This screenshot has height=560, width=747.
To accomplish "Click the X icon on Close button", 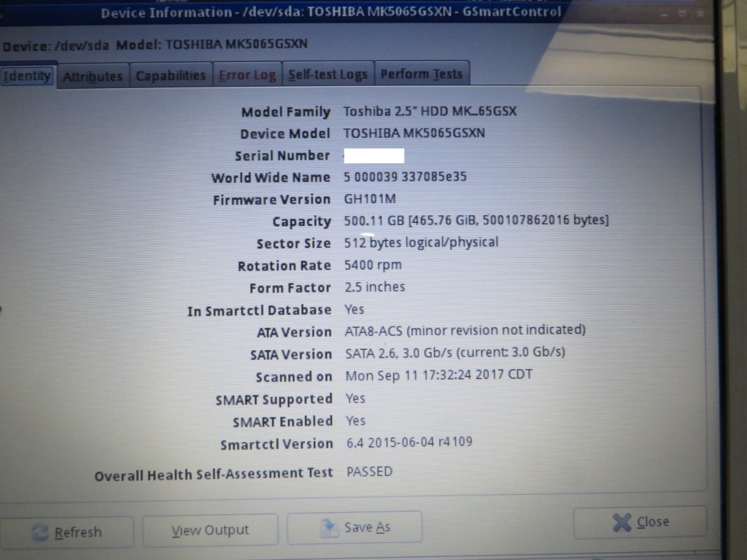I will point(622,522).
